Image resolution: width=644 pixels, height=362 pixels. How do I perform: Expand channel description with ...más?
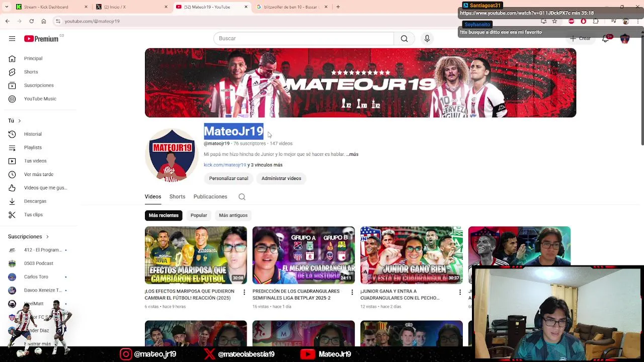point(352,154)
